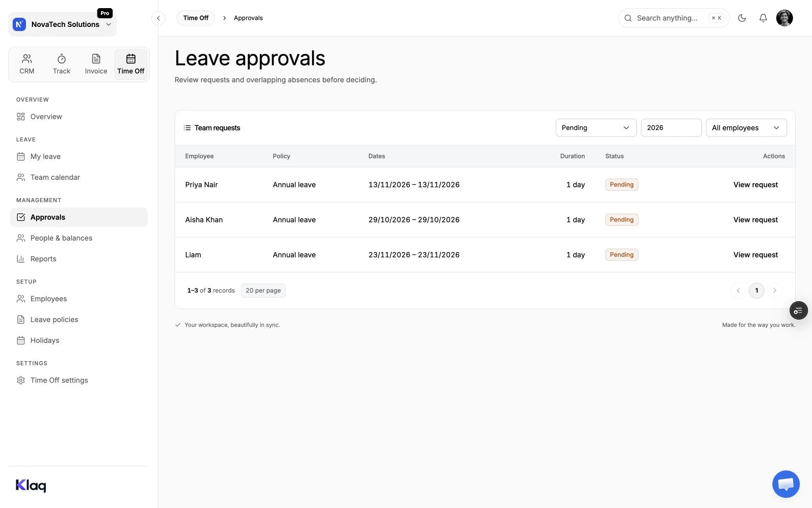812x508 pixels.
Task: Open Time Off settings
Action: tap(79, 380)
